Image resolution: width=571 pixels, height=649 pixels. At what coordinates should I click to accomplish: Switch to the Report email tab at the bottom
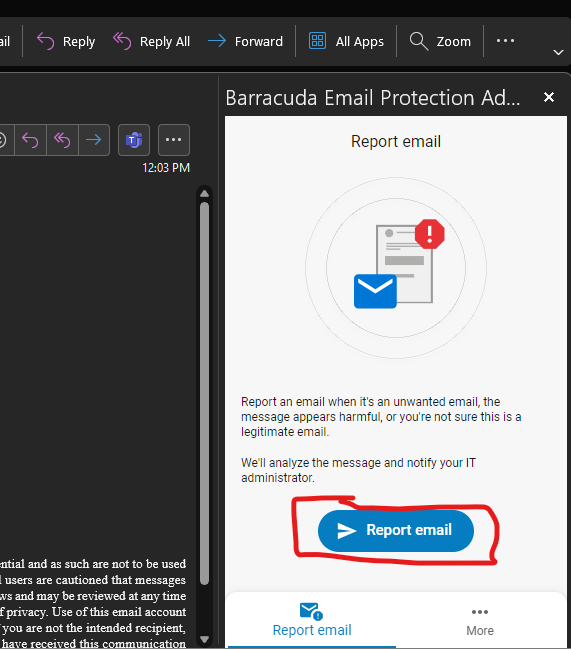pyautogui.click(x=312, y=620)
